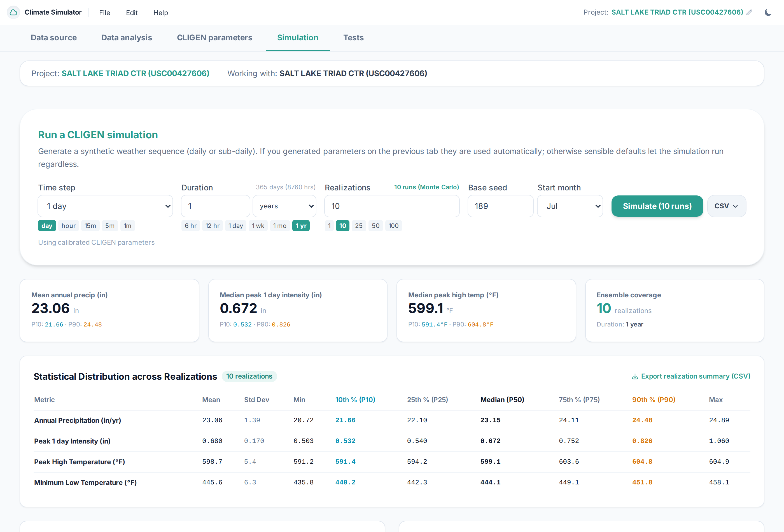Image resolution: width=784 pixels, height=532 pixels.
Task: Open the File menu
Action: click(x=104, y=13)
